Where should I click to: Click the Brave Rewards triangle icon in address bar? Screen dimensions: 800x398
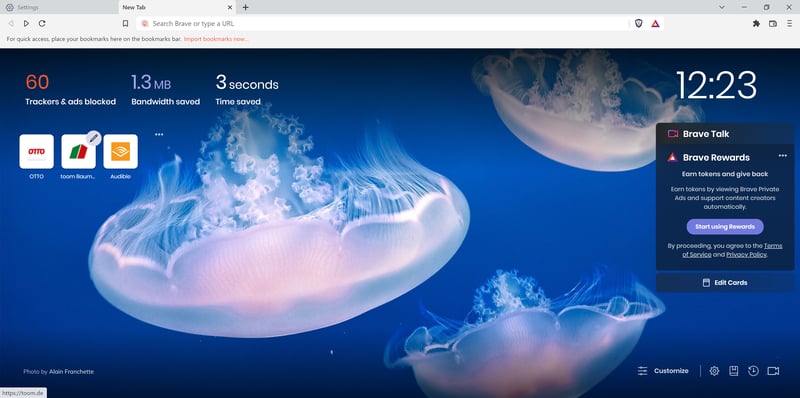coord(656,23)
